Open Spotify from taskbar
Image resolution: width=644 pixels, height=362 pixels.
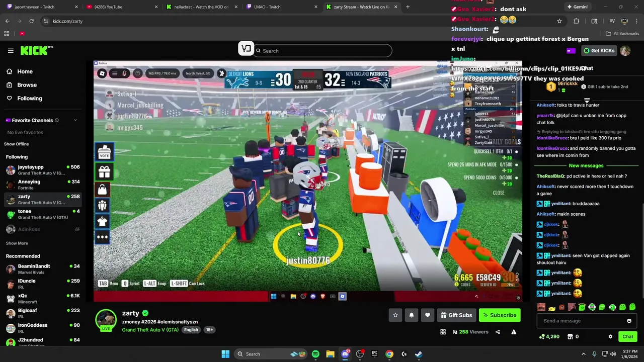point(315,354)
